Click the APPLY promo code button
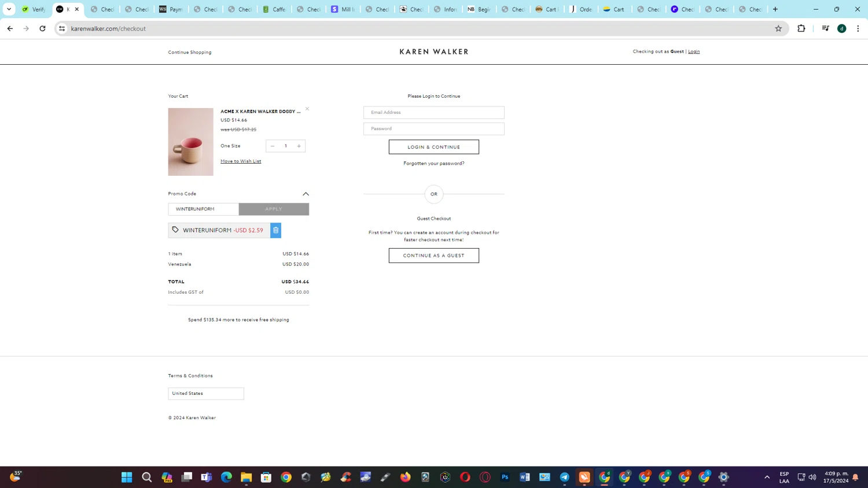Viewport: 868px width, 488px height. (x=274, y=209)
